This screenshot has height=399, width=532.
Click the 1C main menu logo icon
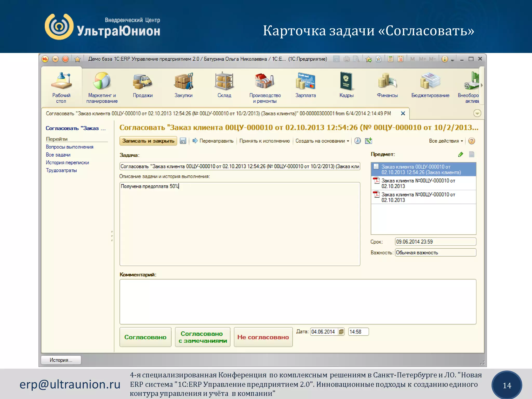tap(45, 59)
